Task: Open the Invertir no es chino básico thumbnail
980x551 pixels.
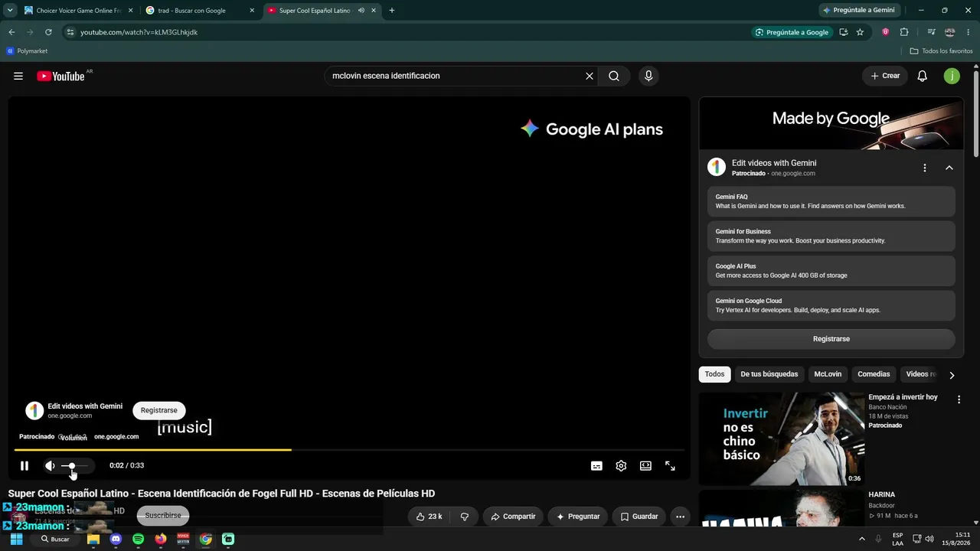Action: point(782,439)
